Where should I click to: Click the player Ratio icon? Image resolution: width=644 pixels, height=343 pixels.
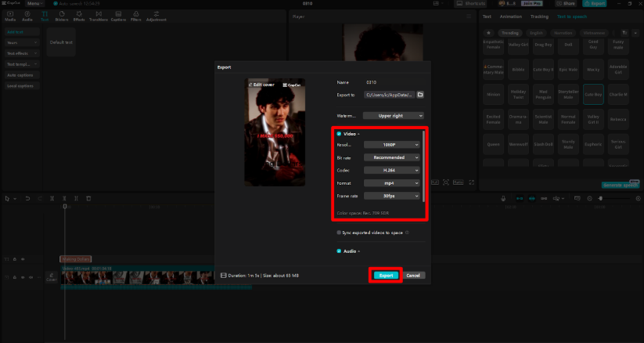(458, 182)
